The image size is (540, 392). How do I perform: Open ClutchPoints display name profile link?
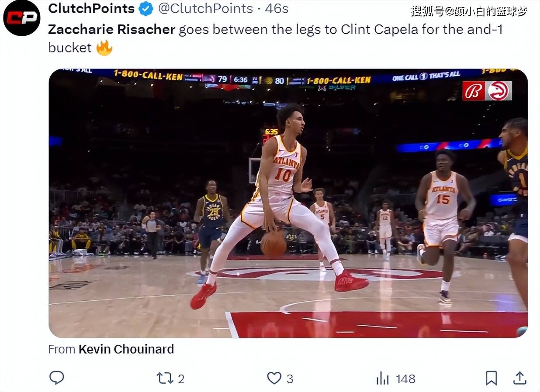pyautogui.click(x=91, y=8)
